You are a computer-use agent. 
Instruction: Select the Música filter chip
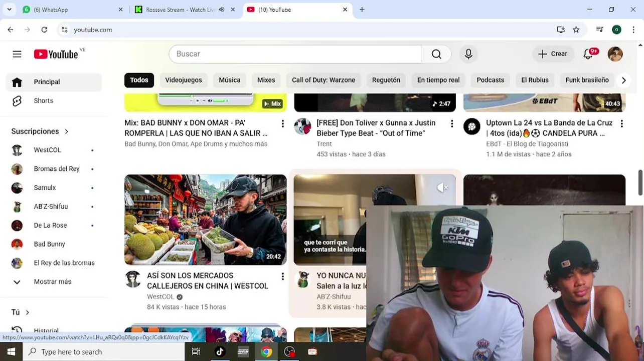(x=230, y=80)
